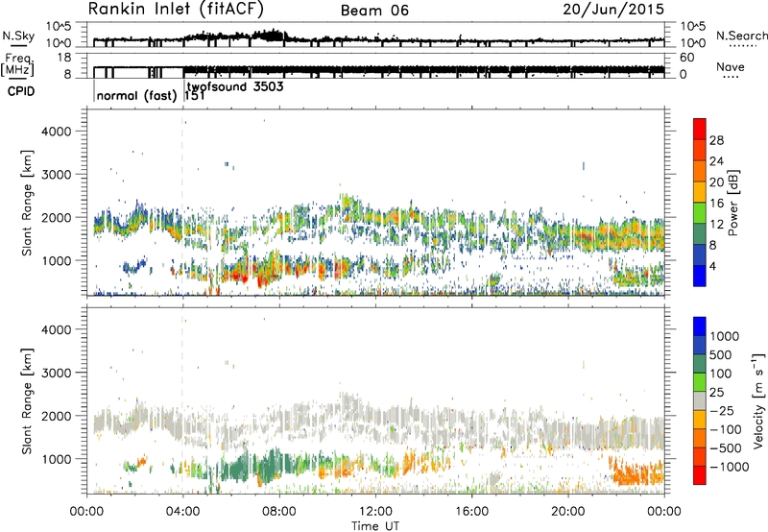Click 'Slant Range [km]' label of velocity panel

point(27,400)
